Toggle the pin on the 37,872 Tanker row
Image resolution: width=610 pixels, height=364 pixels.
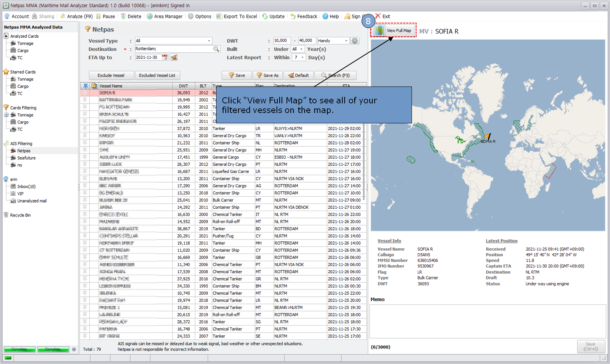point(85,128)
